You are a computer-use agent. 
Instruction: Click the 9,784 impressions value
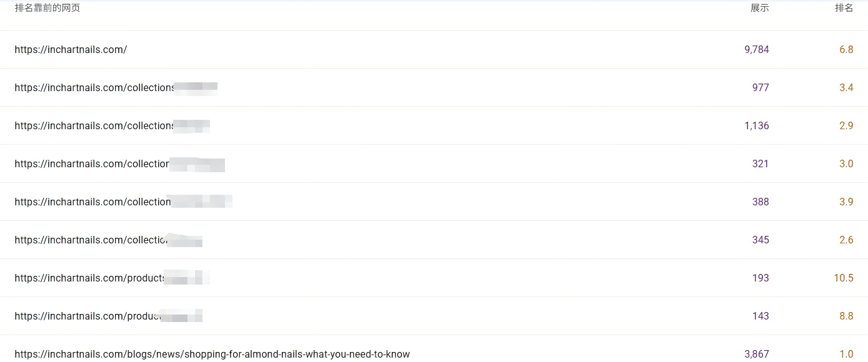pyautogui.click(x=756, y=49)
